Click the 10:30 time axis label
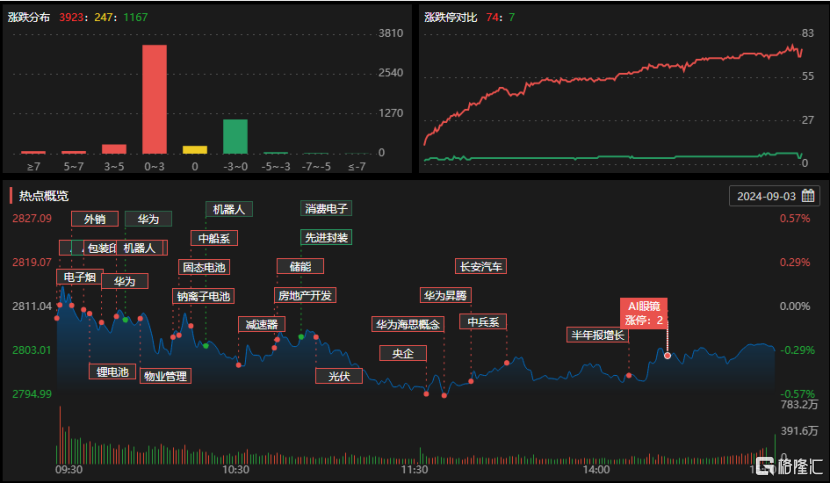The image size is (830, 483). [x=236, y=469]
